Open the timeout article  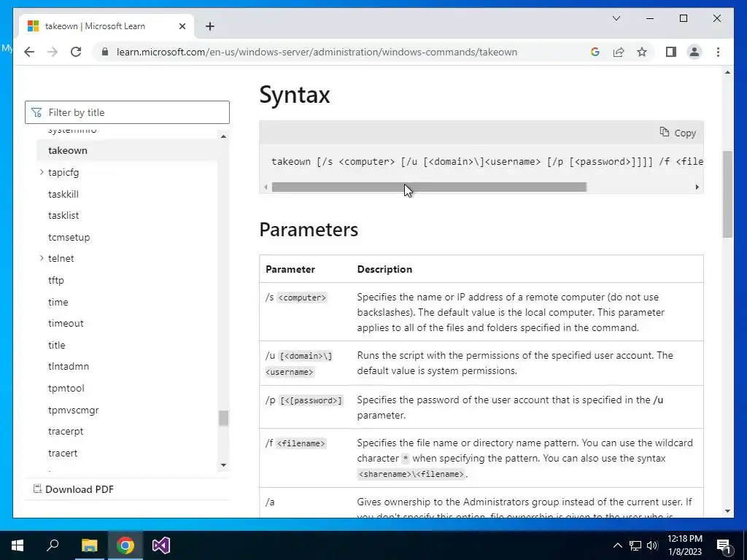(66, 323)
